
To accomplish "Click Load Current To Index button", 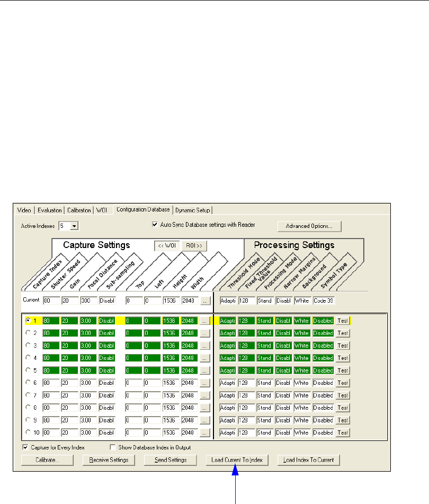I will pyautogui.click(x=237, y=460).
